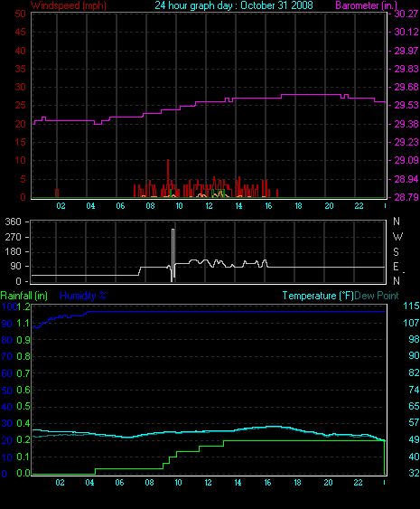Select the temperature value 98
Screen dimensions: 420x509
[x=414, y=340]
